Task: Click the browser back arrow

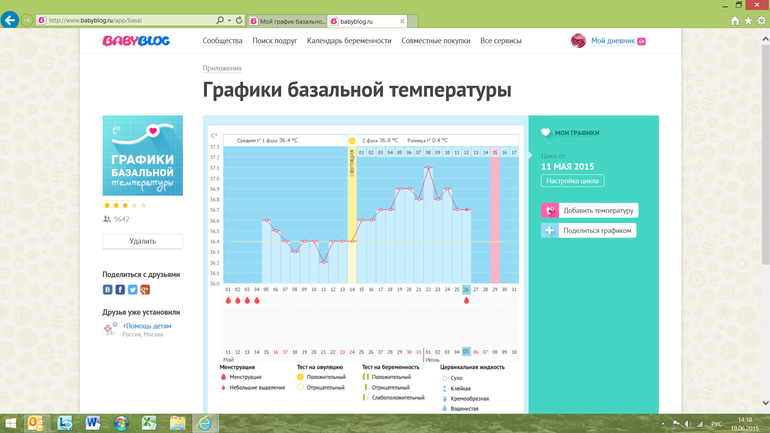Action: pyautogui.click(x=10, y=20)
